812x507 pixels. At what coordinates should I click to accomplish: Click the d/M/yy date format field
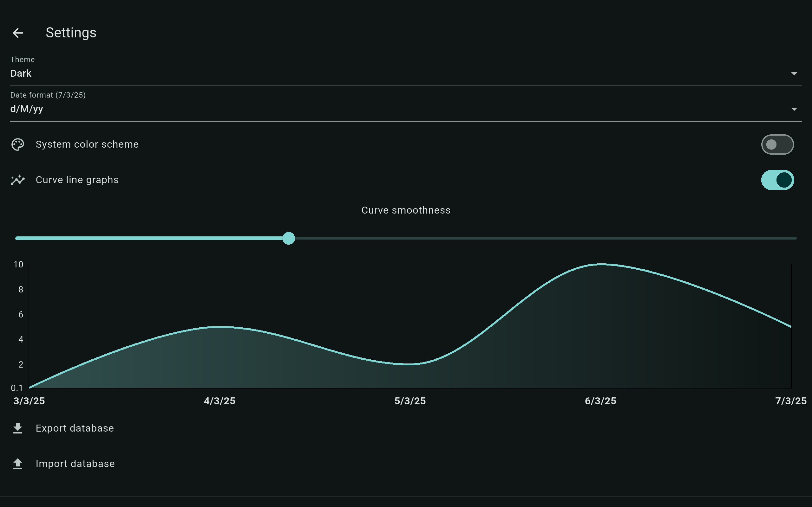coord(27,109)
